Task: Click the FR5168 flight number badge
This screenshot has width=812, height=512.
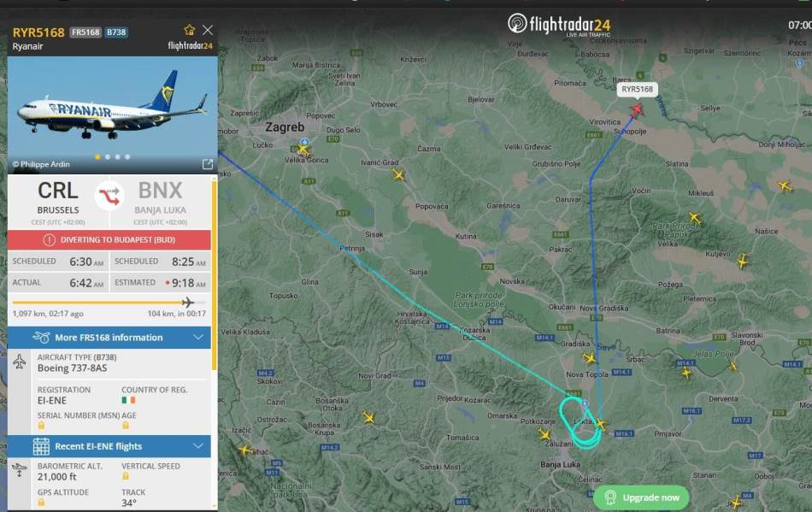Action: (x=85, y=32)
